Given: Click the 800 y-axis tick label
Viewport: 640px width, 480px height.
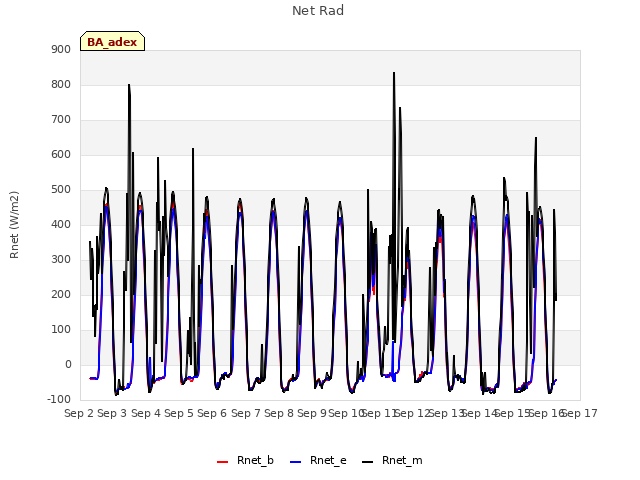Looking at the screenshot, I should [61, 84].
